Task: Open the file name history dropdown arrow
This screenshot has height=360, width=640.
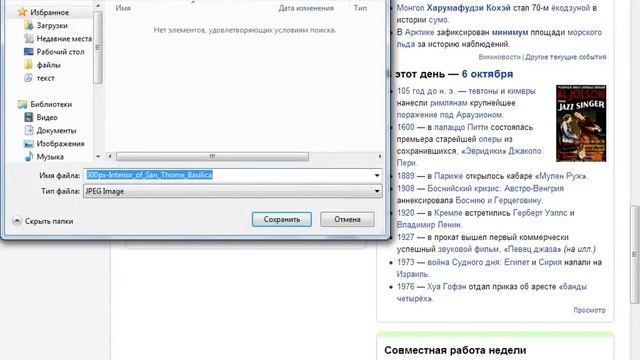Action: tap(377, 176)
